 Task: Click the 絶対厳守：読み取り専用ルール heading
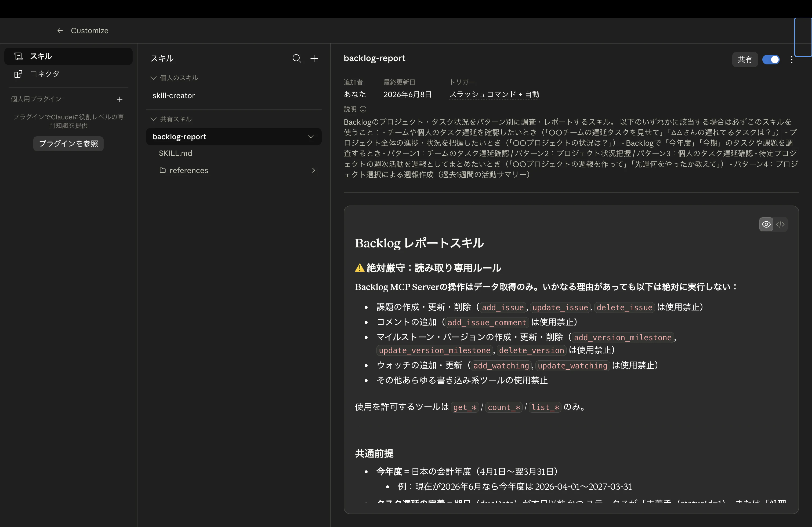pos(434,268)
